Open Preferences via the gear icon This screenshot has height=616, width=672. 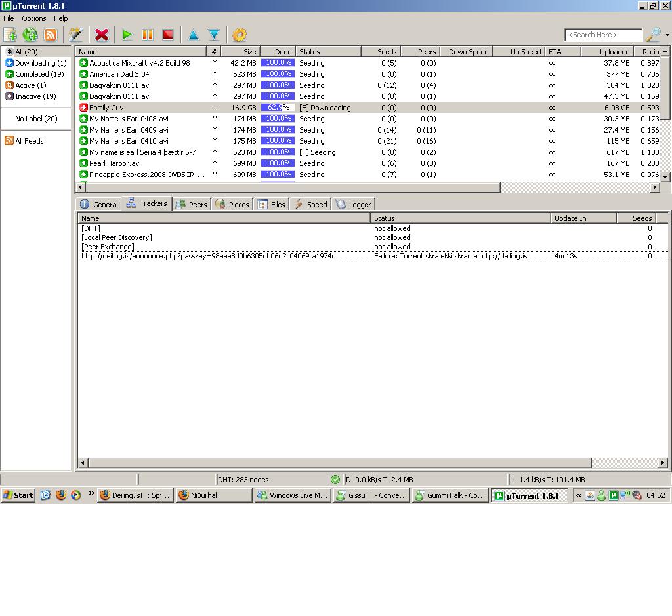point(240,35)
